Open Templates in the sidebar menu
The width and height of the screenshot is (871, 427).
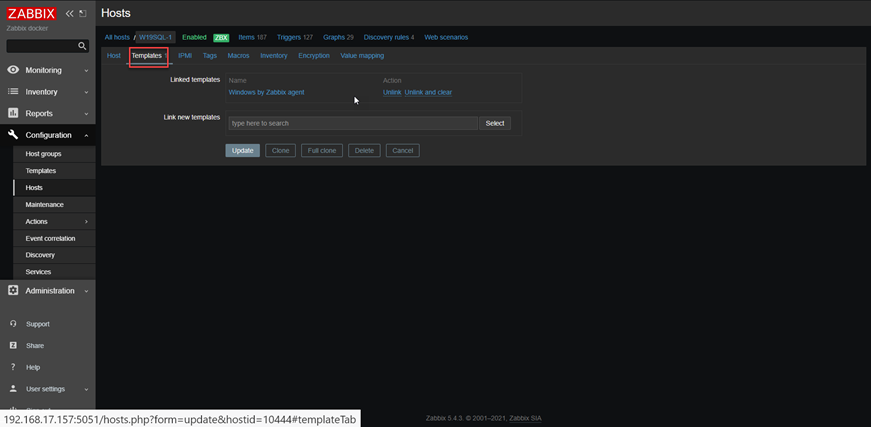[41, 170]
